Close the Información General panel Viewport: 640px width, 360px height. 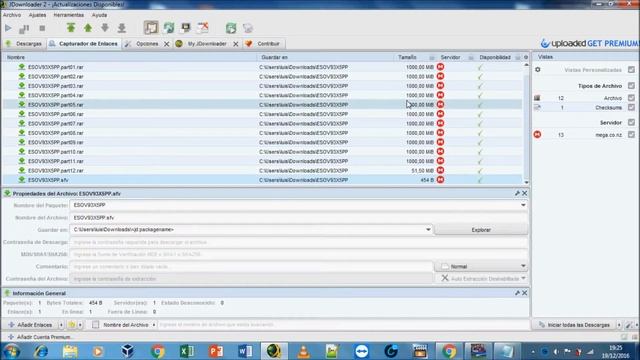click(x=524, y=293)
